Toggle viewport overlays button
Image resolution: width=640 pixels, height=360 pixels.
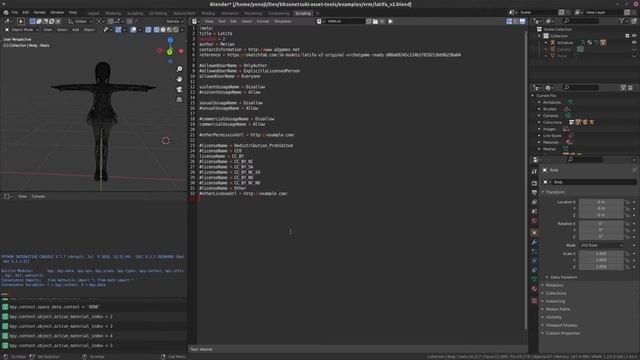[133, 30]
